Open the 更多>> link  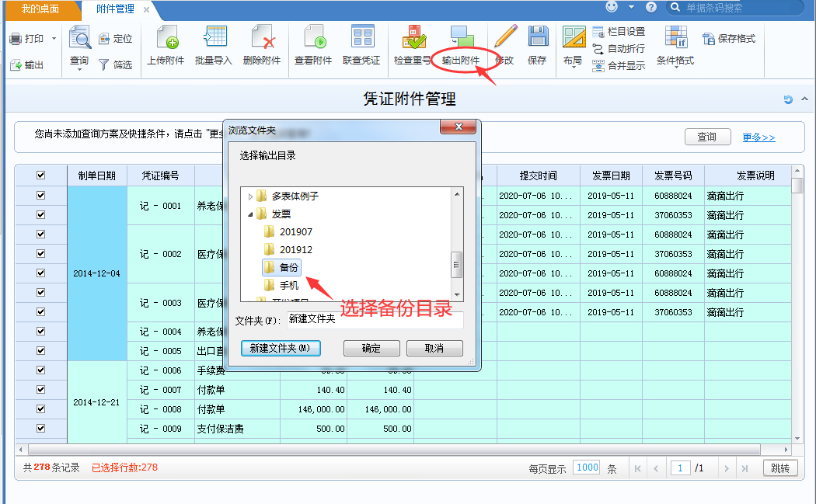(x=758, y=137)
